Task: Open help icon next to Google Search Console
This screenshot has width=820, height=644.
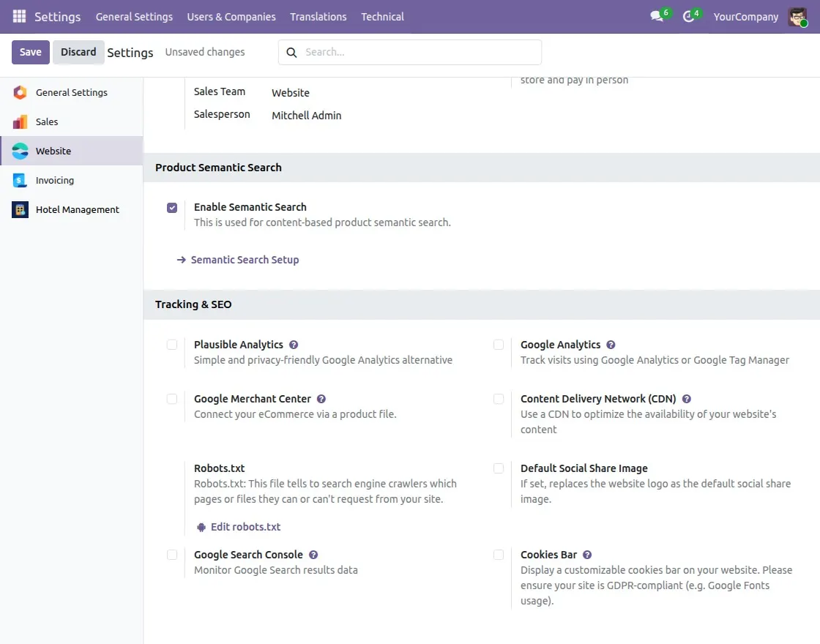Action: (x=313, y=555)
